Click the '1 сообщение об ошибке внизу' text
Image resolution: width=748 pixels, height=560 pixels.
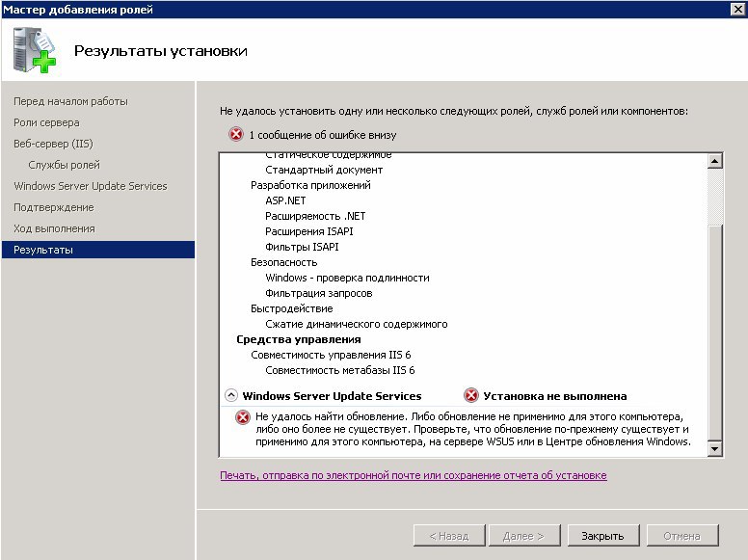[323, 135]
